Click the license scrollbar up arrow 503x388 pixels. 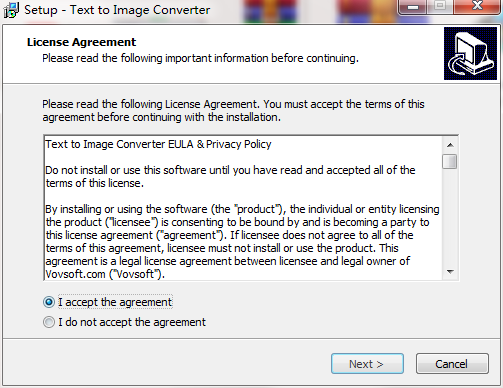click(x=450, y=145)
